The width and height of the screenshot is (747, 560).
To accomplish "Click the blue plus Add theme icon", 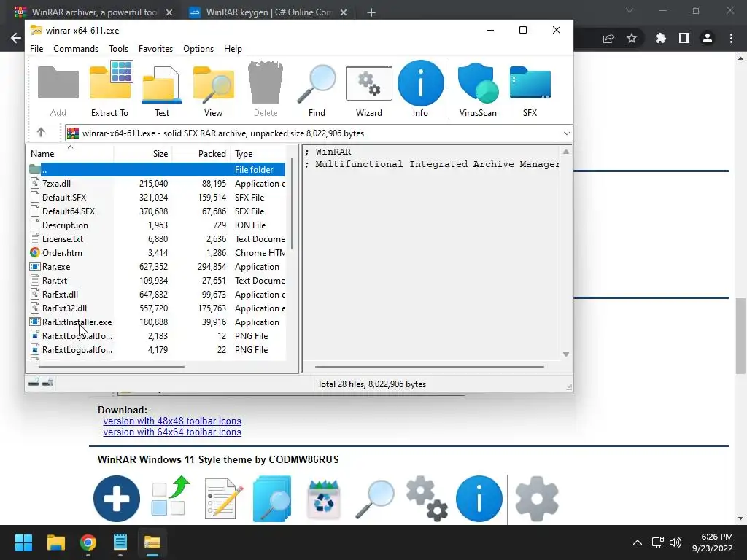I will tap(117, 499).
